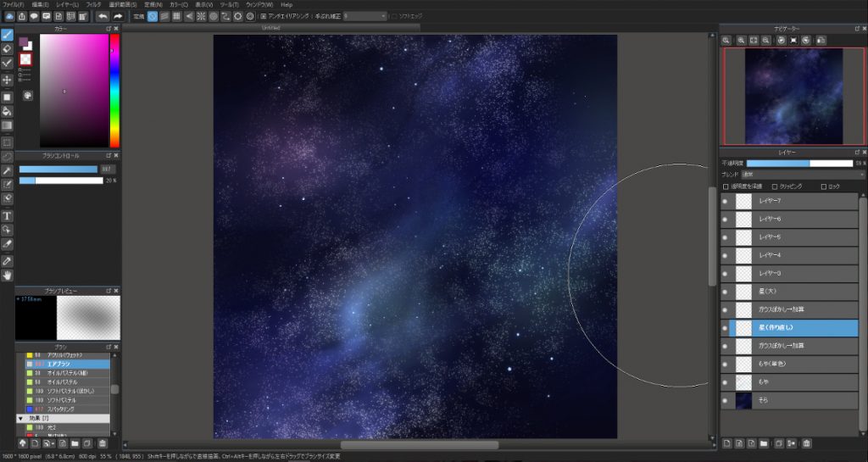Activate the Hand pan tool
This screenshot has height=462, width=868.
pos(7,275)
